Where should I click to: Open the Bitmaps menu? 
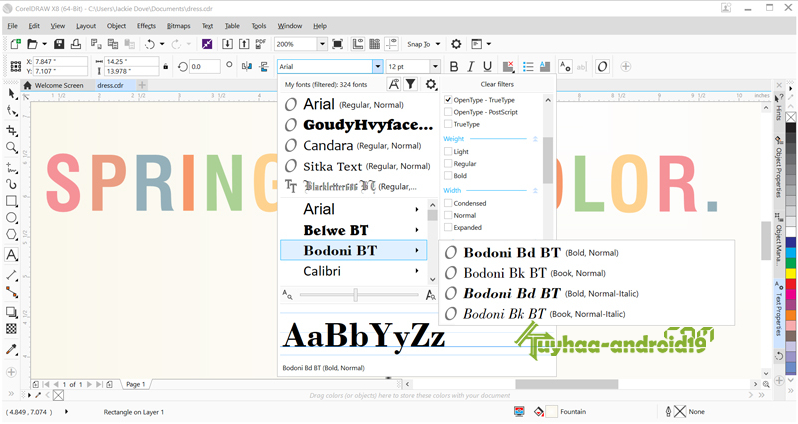[179, 26]
